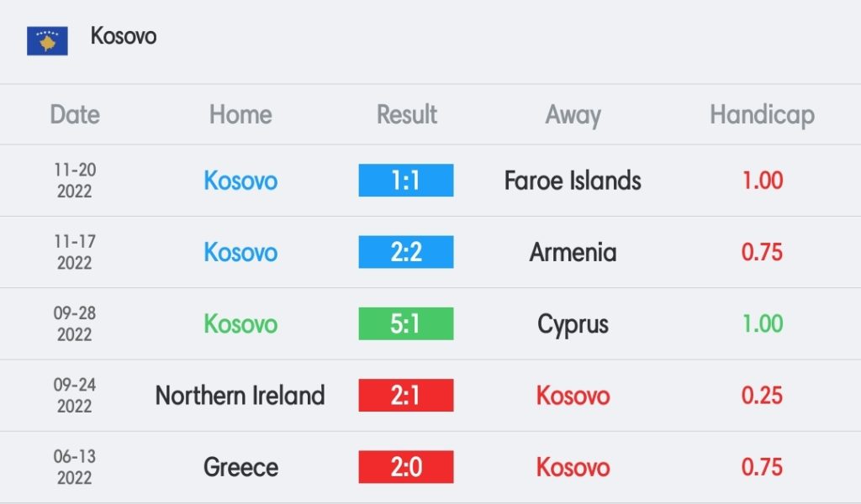This screenshot has width=861, height=504.
Task: Open Armenia team link
Action: pyautogui.click(x=573, y=252)
